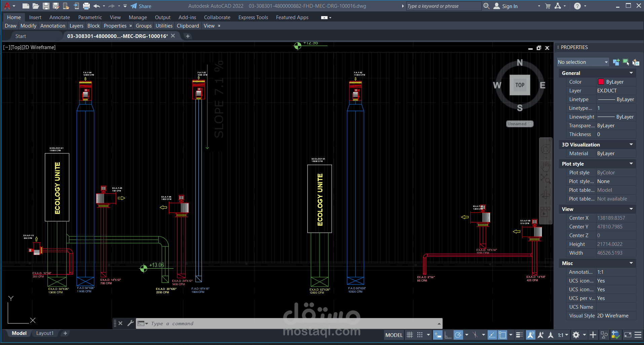The width and height of the screenshot is (644, 345).
Task: Click the Save floppy disk icon
Action: coord(46,6)
